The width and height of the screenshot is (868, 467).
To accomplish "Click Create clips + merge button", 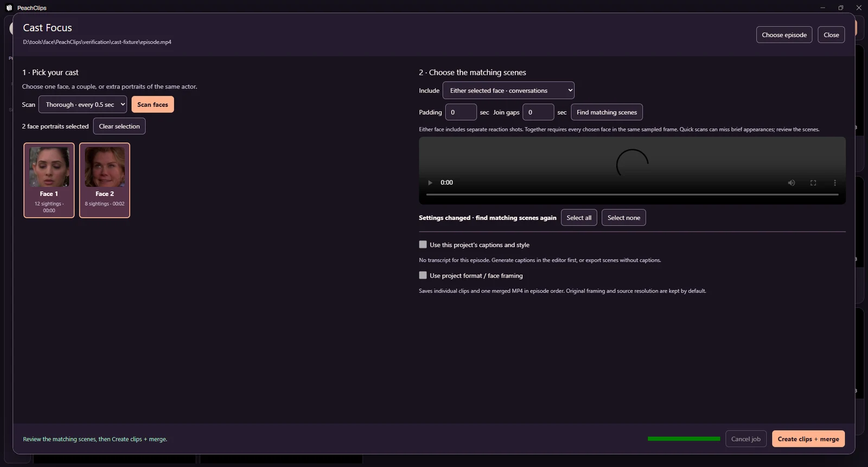I will point(808,439).
